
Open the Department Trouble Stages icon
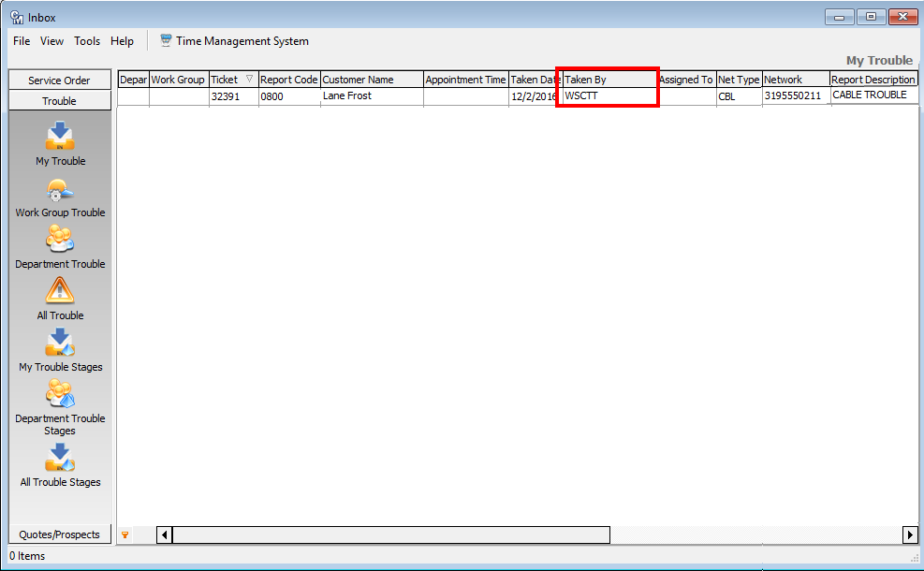[x=60, y=393]
